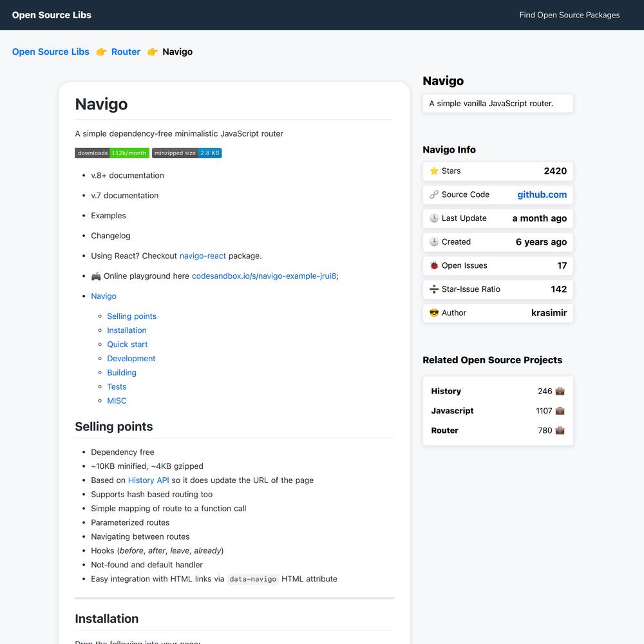This screenshot has width=644, height=644.
Task: Open the History related project
Action: coord(446,391)
